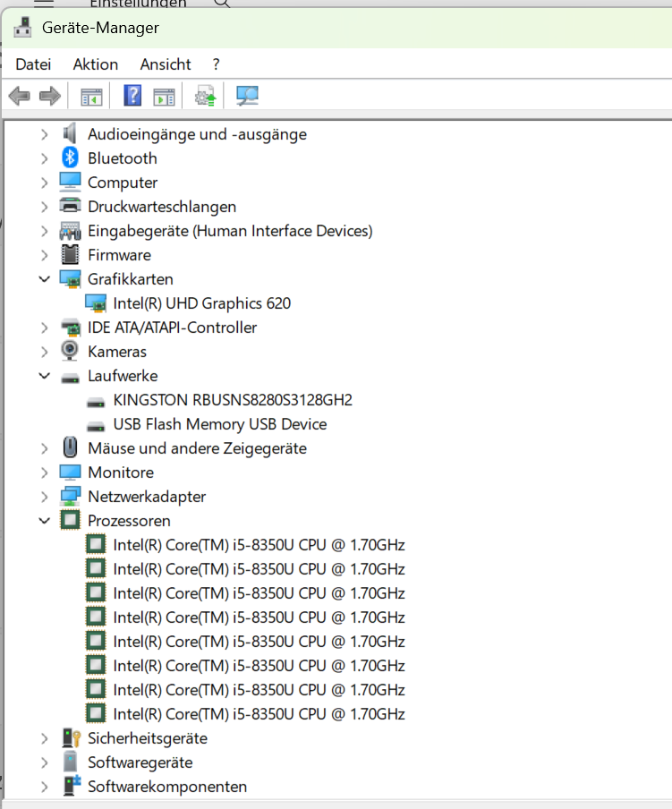Click the update driver toolbar icon
This screenshot has width=672, height=809.
(205, 96)
